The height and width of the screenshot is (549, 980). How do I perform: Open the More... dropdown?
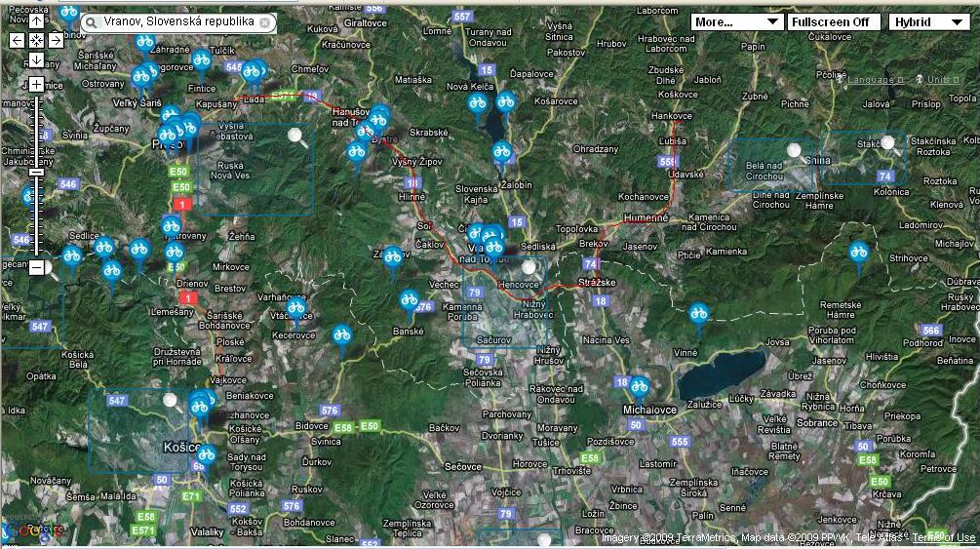(x=736, y=21)
